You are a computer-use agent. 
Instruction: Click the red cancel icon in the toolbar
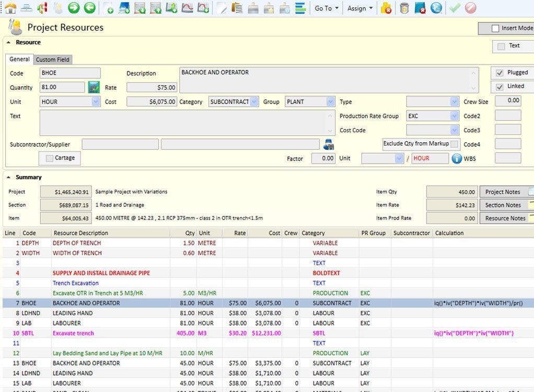pyautogui.click(x=471, y=8)
